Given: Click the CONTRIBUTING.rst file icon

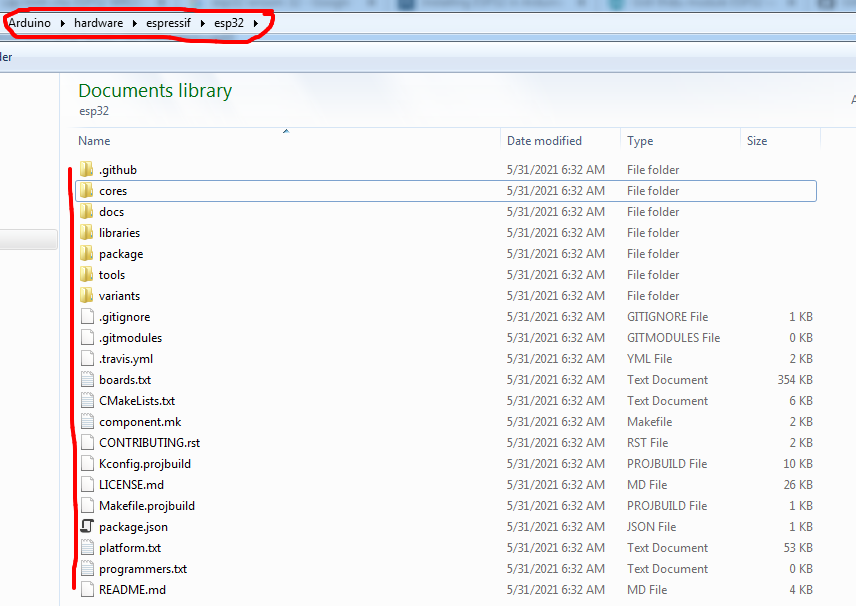Looking at the screenshot, I should point(87,443).
